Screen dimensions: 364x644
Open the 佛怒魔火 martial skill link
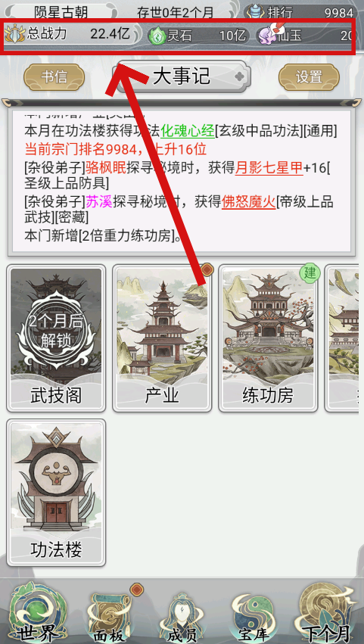(248, 201)
